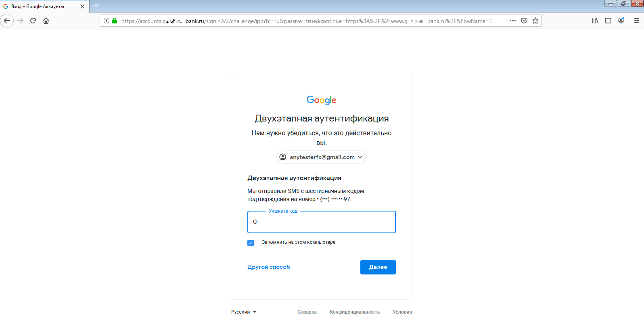
Task: Open the Library bookshelf icon
Action: click(x=595, y=21)
